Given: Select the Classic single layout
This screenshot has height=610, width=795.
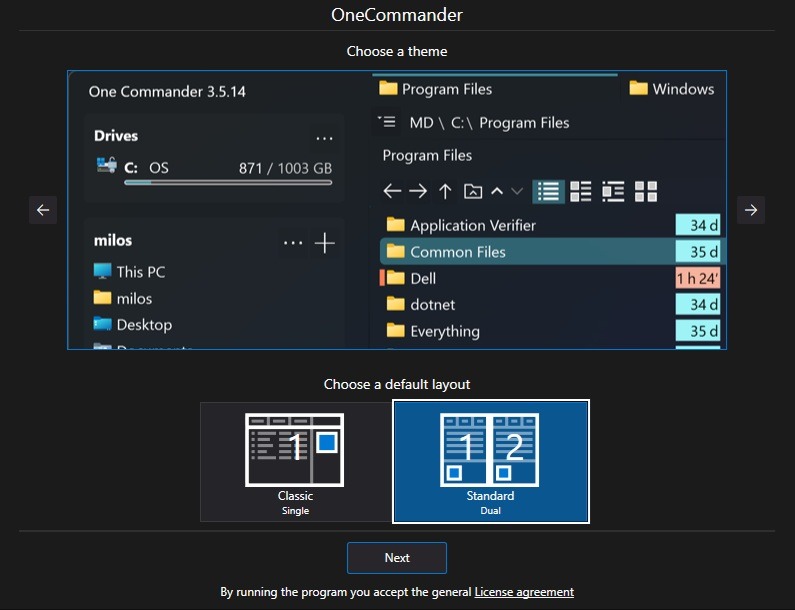Looking at the screenshot, I should [296, 462].
